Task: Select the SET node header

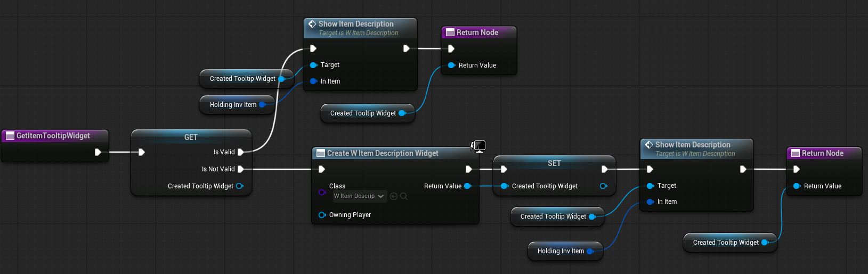Action: point(554,163)
